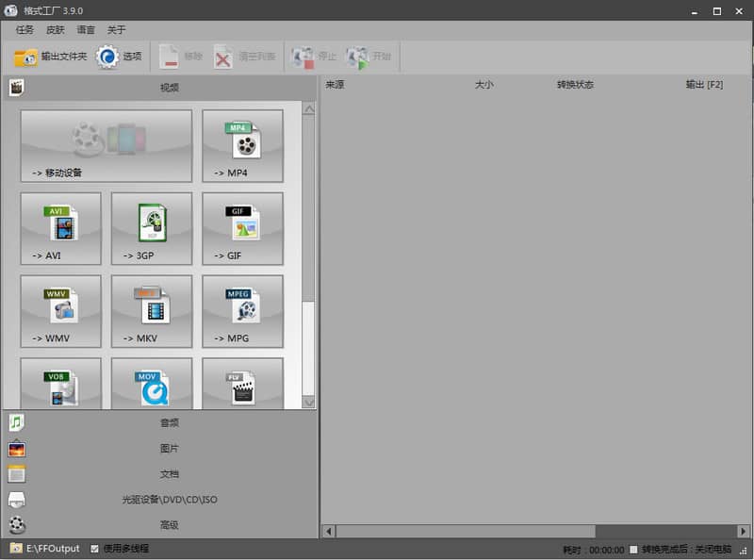This screenshot has height=560, width=754.
Task: Toggle the 使用多线程 multithreading checkbox
Action: (x=94, y=549)
